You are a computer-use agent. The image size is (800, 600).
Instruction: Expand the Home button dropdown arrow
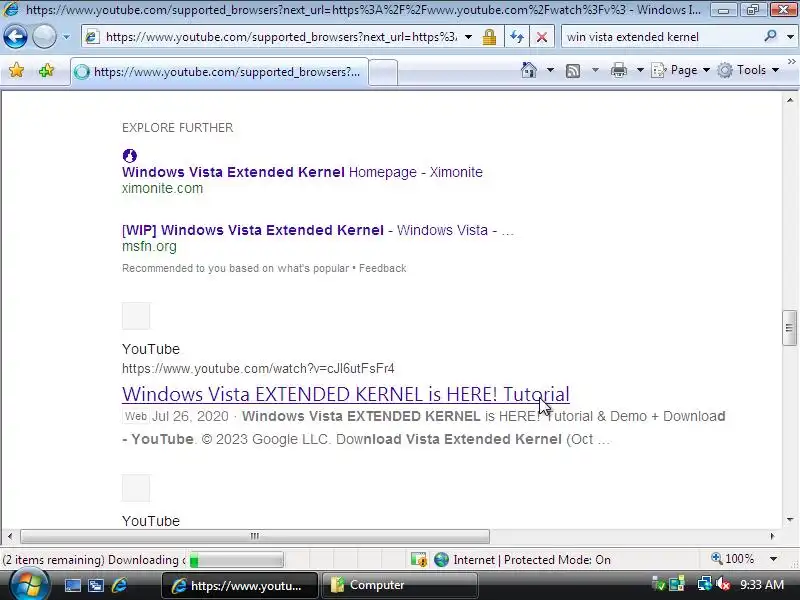pyautogui.click(x=550, y=70)
